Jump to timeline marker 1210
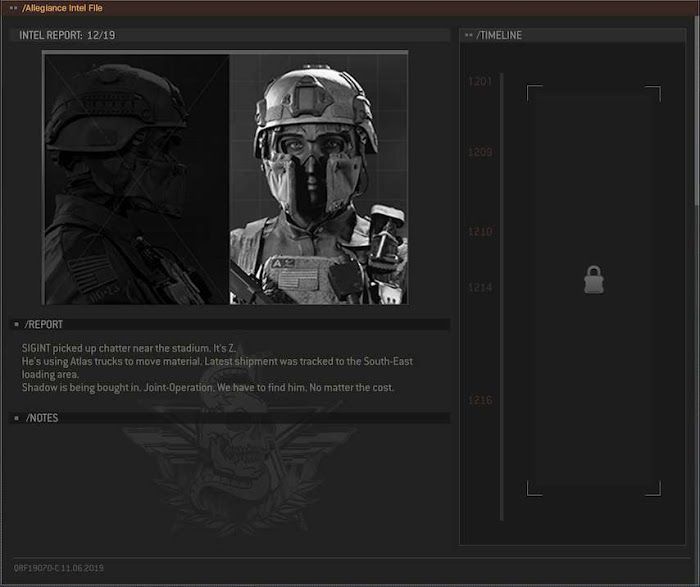The width and height of the screenshot is (700, 587). point(480,231)
